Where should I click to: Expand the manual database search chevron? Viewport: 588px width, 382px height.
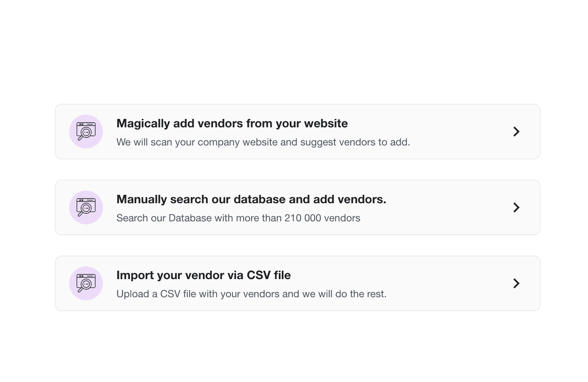click(516, 207)
